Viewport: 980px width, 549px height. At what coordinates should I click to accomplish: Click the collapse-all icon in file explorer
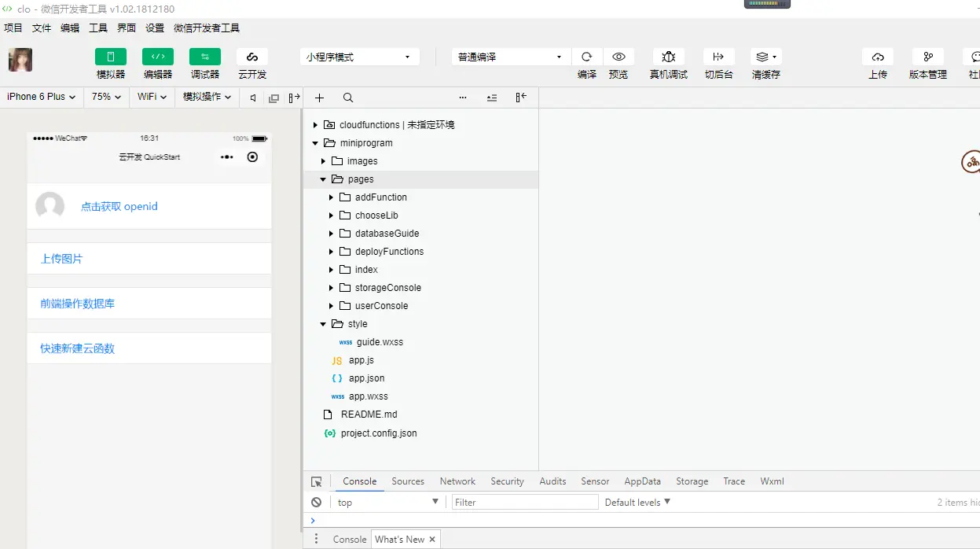point(492,98)
